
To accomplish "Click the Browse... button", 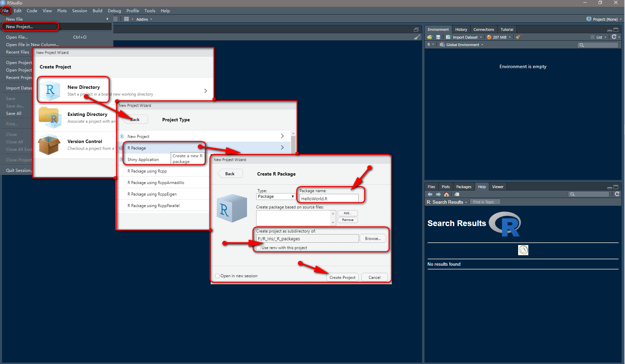I will coord(373,239).
